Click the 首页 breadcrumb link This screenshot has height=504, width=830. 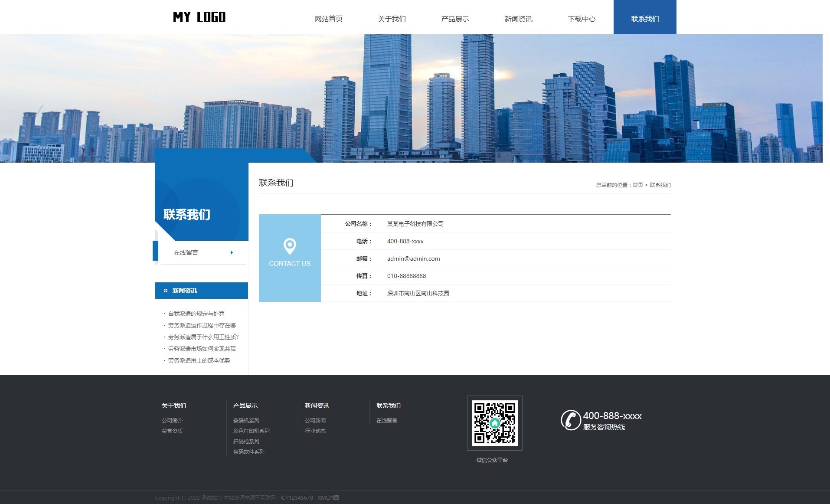[x=637, y=185]
